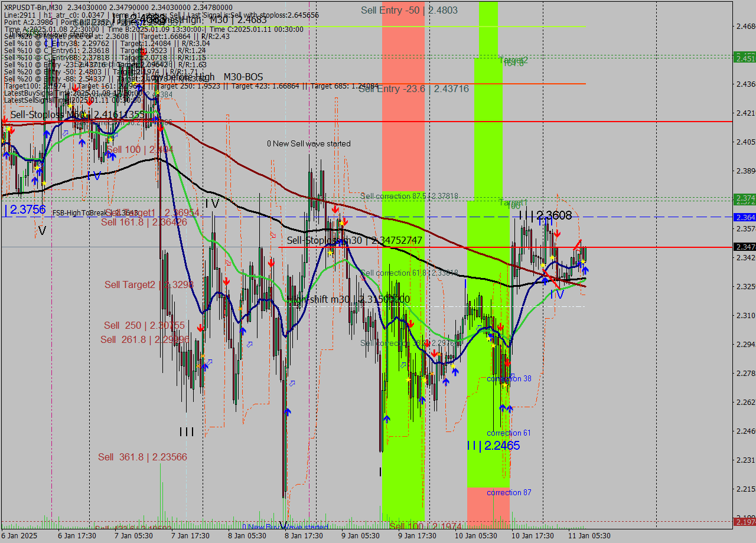Screen dimensions: 756x543
Task: Click the blue 2.364 price tag
Action: [744, 218]
